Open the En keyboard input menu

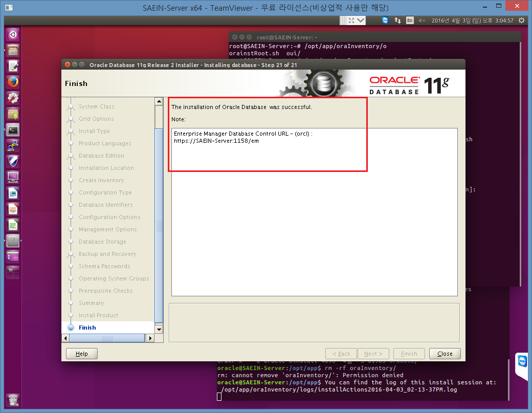[410, 20]
